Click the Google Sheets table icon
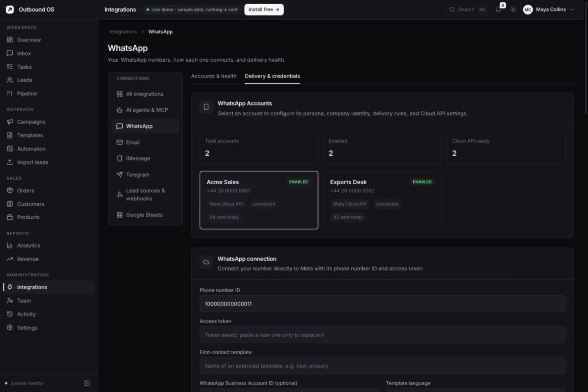The image size is (588, 392). coord(120,215)
